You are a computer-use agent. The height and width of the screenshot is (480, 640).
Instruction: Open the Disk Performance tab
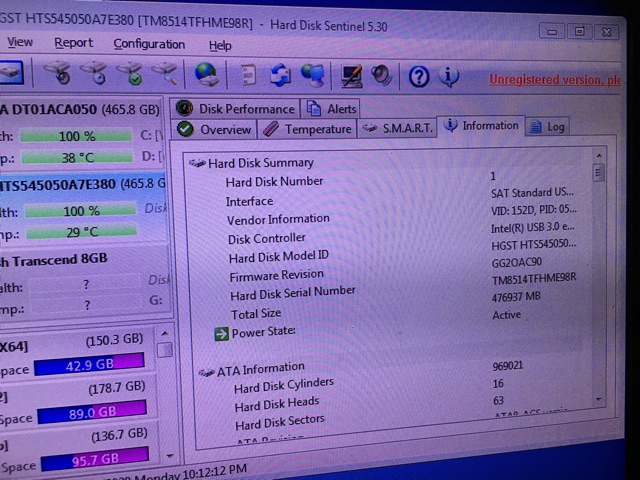(237, 109)
